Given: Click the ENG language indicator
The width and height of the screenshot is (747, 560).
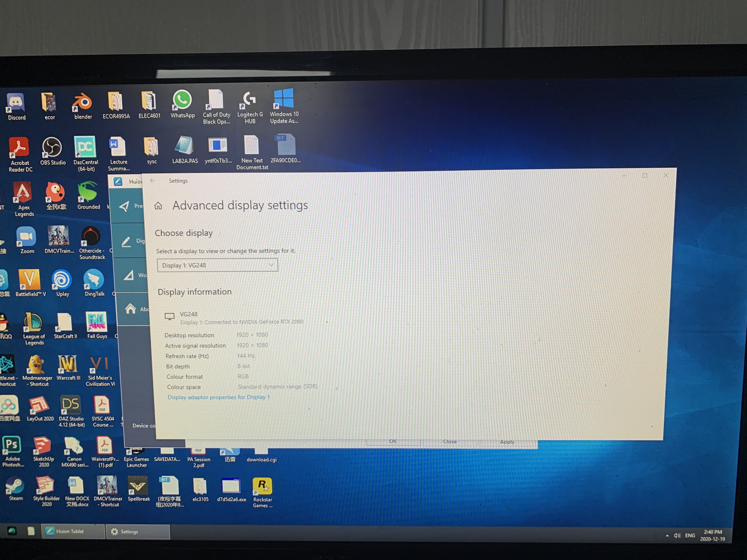Looking at the screenshot, I should tap(690, 536).
